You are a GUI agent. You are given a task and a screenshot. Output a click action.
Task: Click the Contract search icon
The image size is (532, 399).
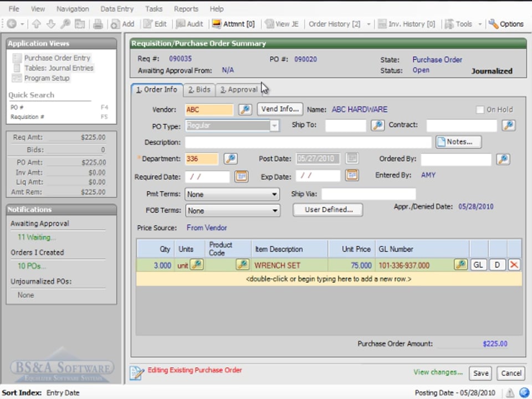[x=508, y=126]
